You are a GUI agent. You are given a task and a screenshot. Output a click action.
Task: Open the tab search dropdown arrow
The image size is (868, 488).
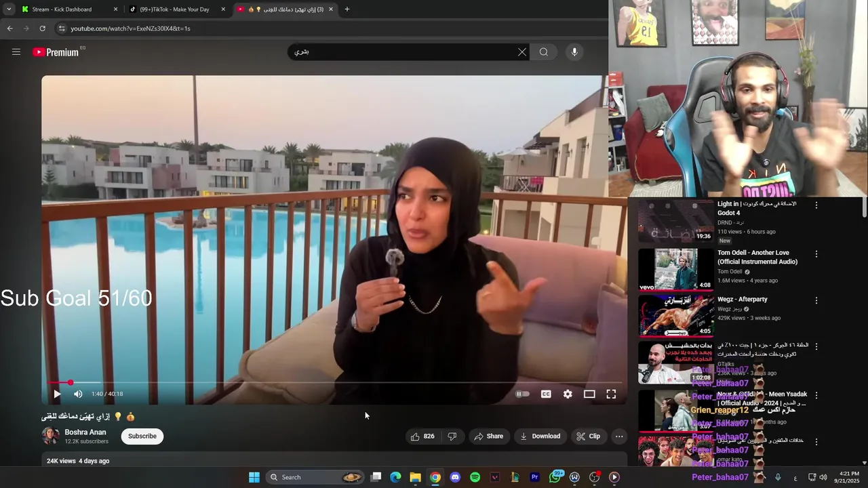pos(9,9)
